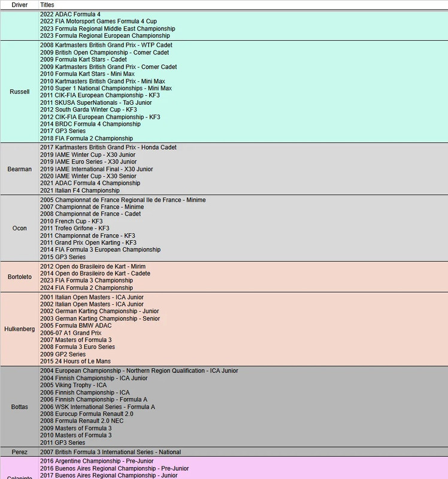The width and height of the screenshot is (448, 479).
Task: Click '2023 Formula Regional Middle East Championship'
Action: point(108,29)
